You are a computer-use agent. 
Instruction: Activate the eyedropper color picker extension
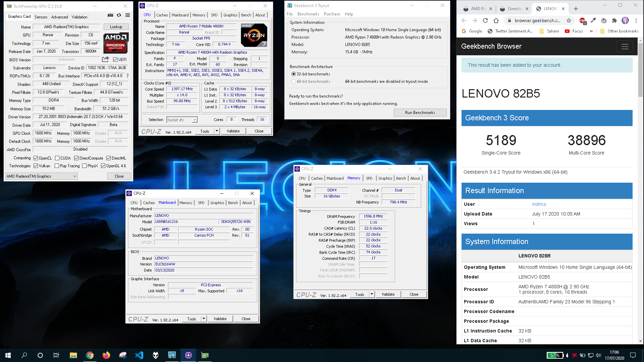[x=593, y=20]
